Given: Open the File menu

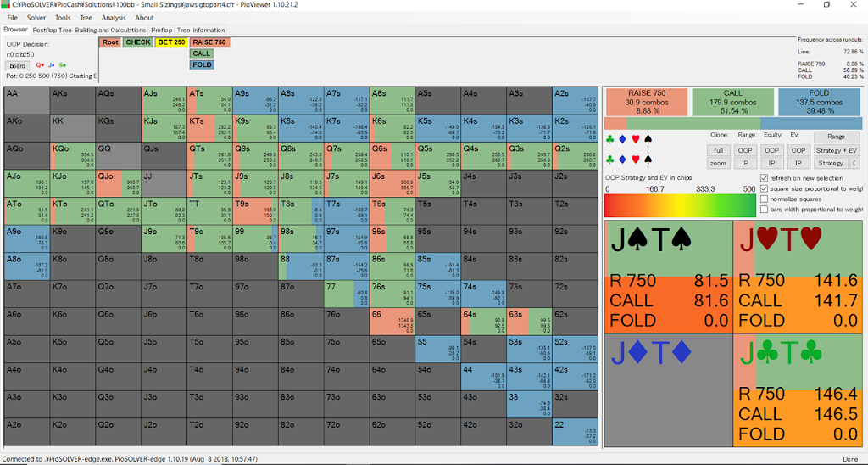Looking at the screenshot, I should (x=12, y=18).
